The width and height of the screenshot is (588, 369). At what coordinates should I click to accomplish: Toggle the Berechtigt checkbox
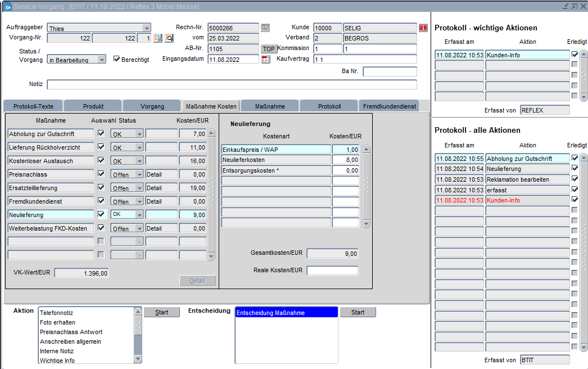117,59
